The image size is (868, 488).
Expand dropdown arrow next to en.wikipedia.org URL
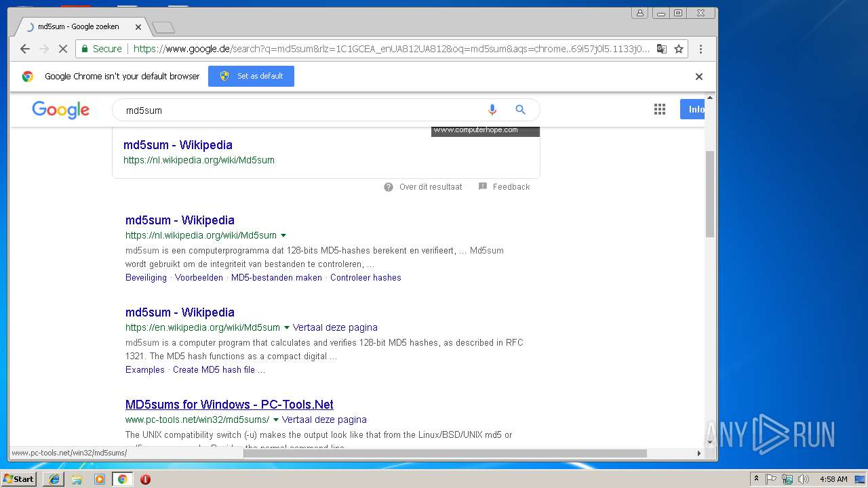pos(287,328)
